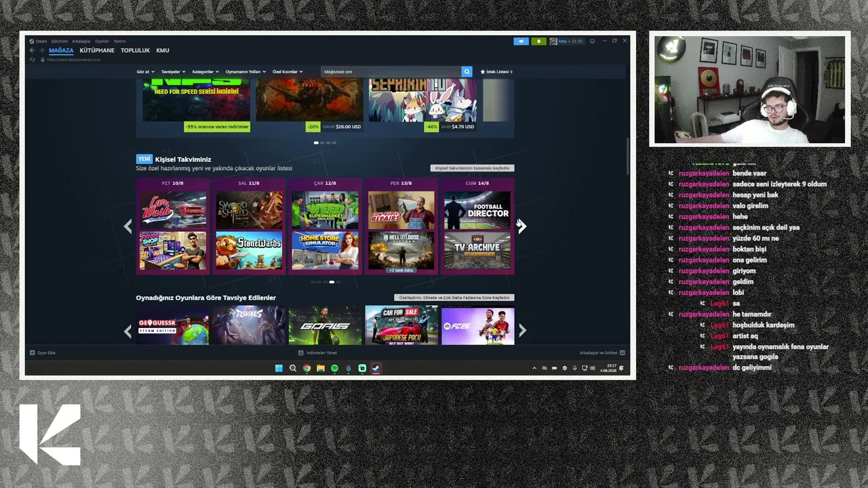Image resolution: width=868 pixels, height=488 pixels.
Task: Open the MAĞAZA tab
Action: (61, 50)
